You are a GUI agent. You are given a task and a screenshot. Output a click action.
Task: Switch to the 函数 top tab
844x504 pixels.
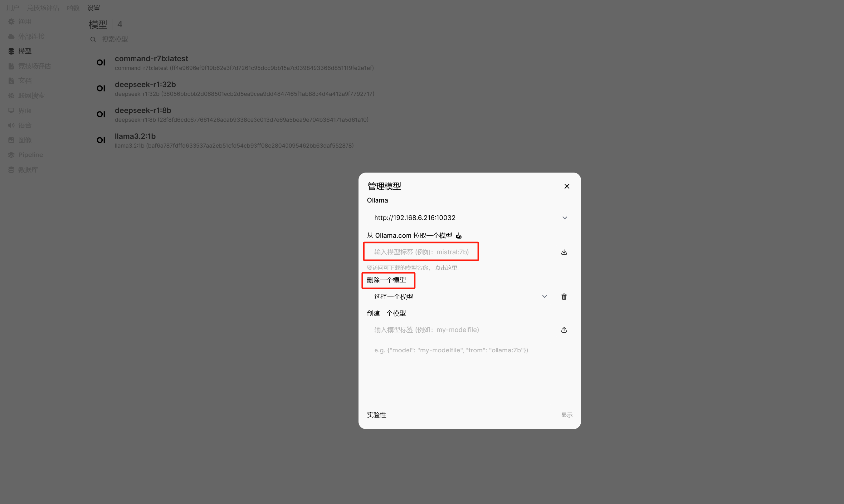(73, 8)
